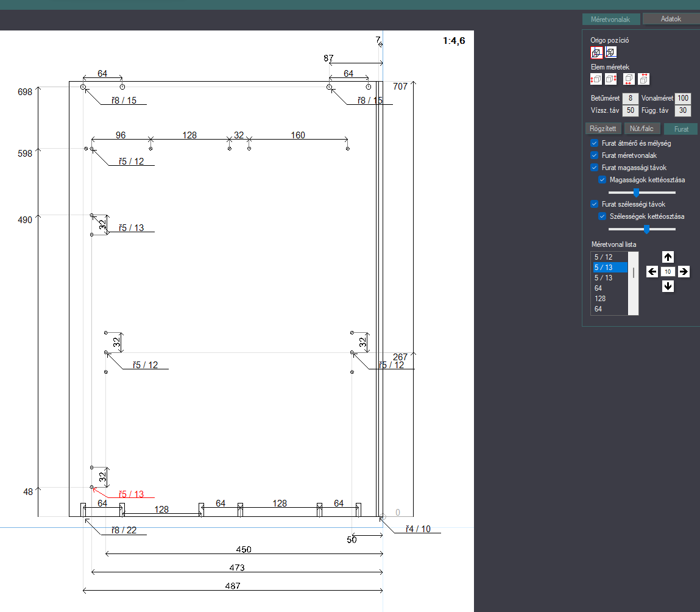Adjust the Szélességek kettéosztása slider

click(646, 229)
